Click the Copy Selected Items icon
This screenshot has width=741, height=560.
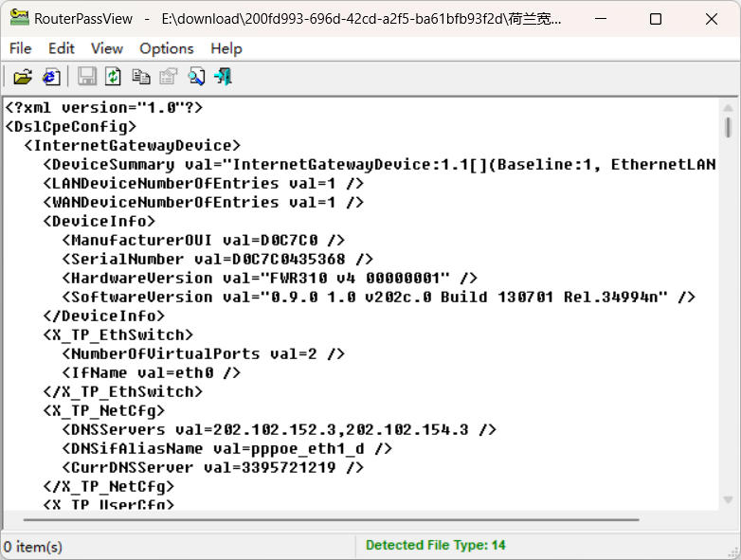pos(141,77)
